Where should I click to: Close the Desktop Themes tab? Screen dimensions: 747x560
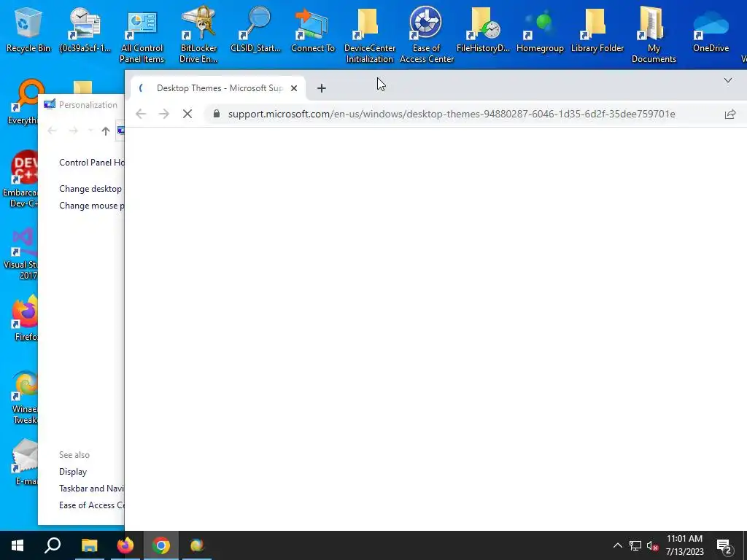[x=294, y=88]
